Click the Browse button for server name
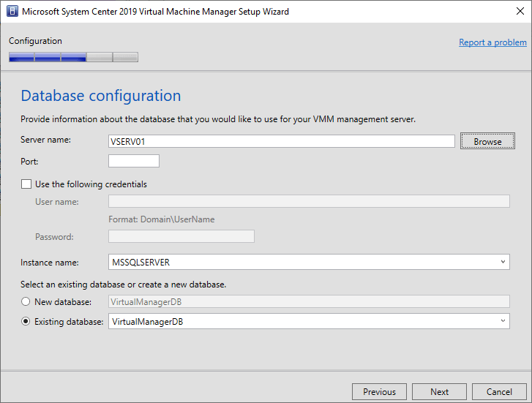Screen dimensions: 532x403 tap(487, 141)
